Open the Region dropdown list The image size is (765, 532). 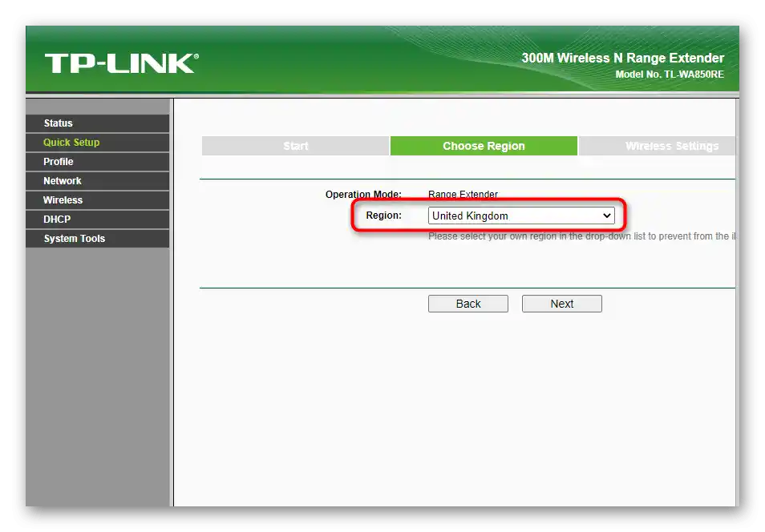tap(521, 216)
